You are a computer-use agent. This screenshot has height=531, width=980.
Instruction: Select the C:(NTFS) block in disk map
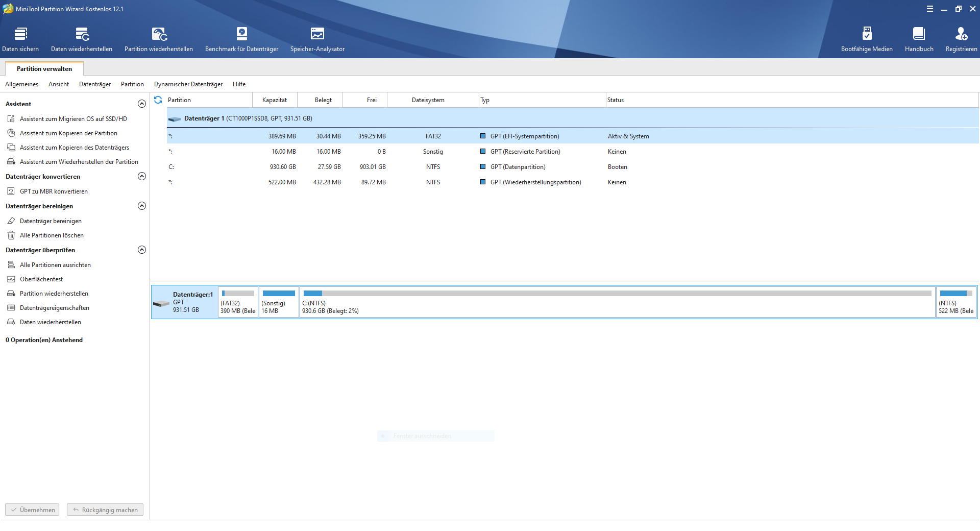coord(617,302)
